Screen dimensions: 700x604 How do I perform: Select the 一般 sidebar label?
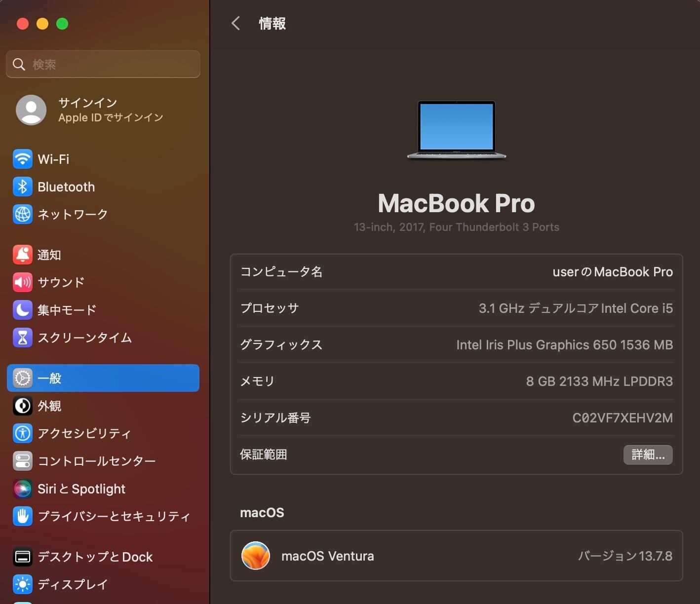click(x=49, y=378)
